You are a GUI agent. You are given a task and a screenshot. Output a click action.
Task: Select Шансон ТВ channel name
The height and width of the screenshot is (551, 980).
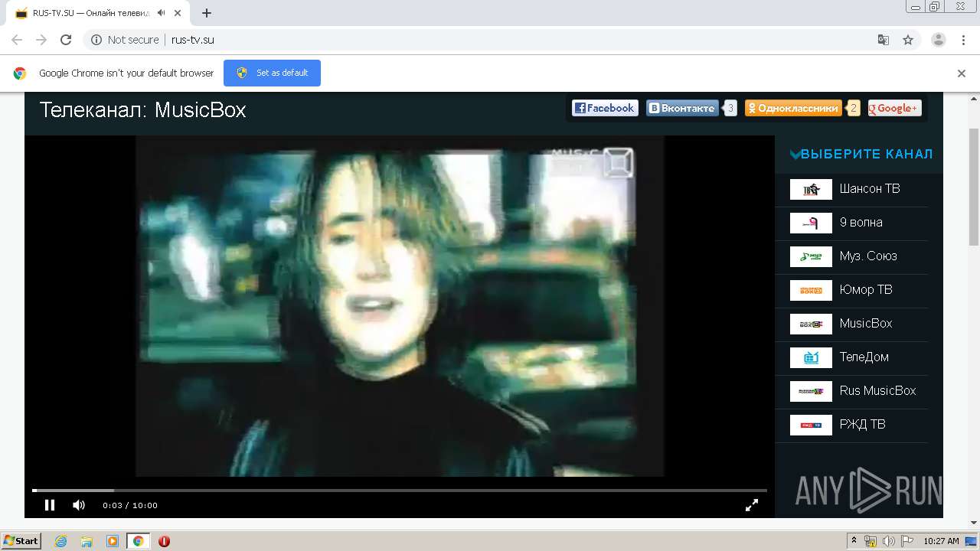pos(870,189)
